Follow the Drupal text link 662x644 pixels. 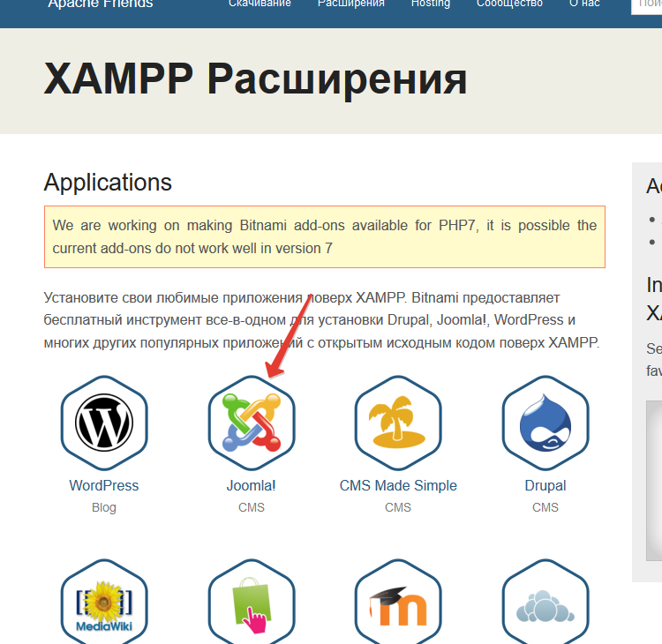pos(545,486)
